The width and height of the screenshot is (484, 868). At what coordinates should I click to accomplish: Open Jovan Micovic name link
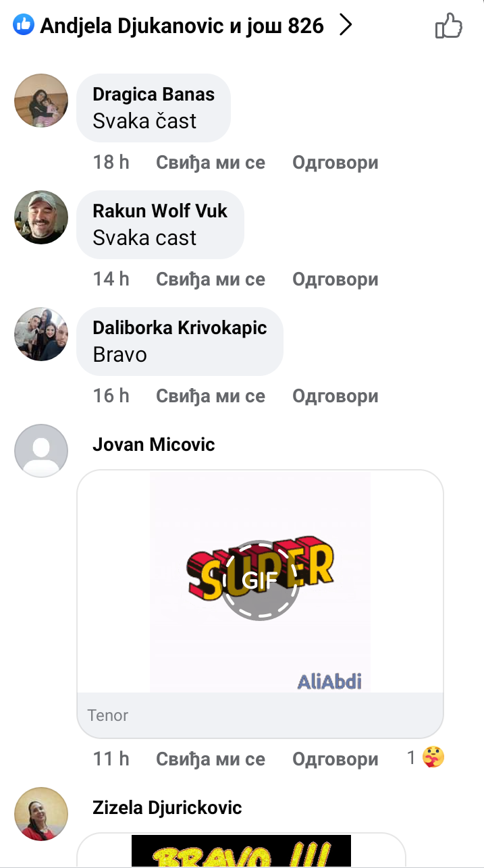click(x=154, y=445)
